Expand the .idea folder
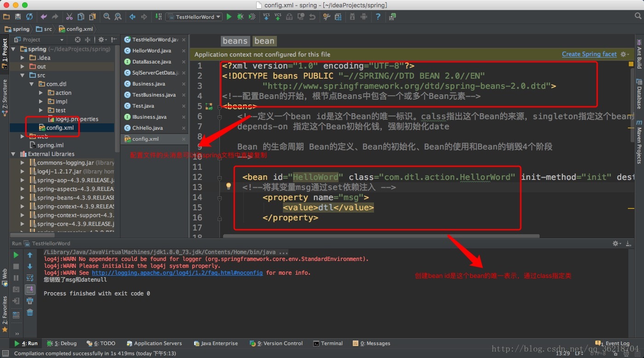 [x=22, y=58]
